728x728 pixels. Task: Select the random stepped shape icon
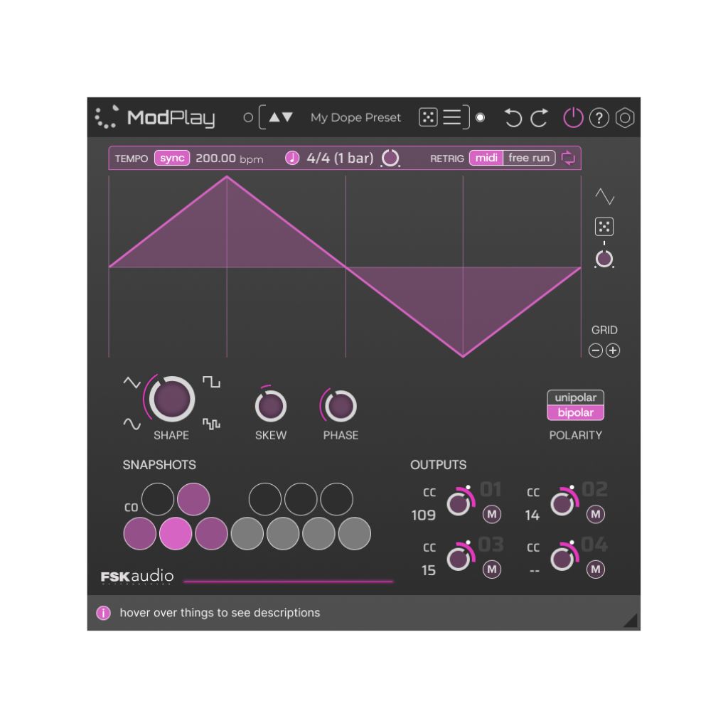[211, 424]
